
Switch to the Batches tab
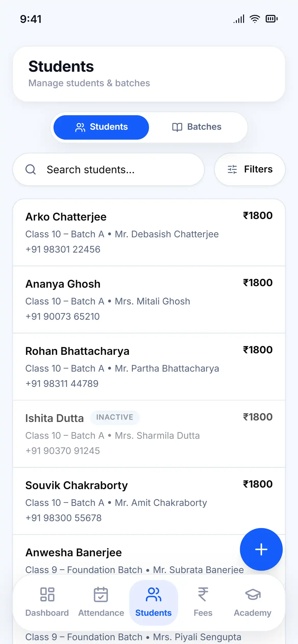(x=197, y=127)
